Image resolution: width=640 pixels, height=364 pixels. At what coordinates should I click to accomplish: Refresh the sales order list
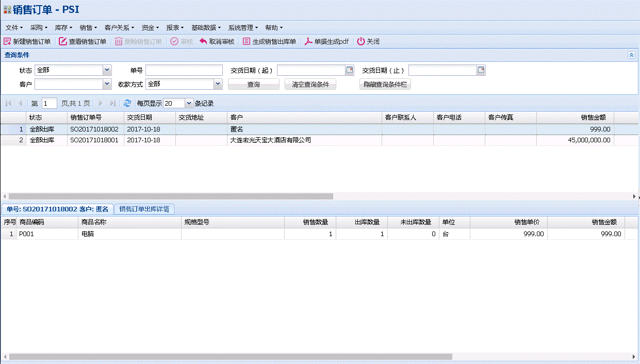coord(127,104)
